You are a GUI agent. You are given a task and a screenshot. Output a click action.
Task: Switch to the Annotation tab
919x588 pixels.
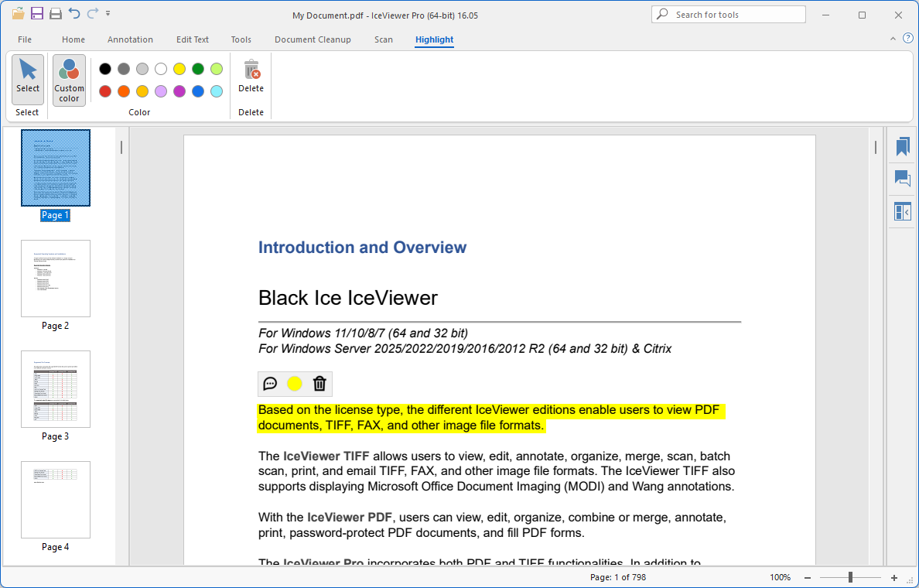[130, 39]
